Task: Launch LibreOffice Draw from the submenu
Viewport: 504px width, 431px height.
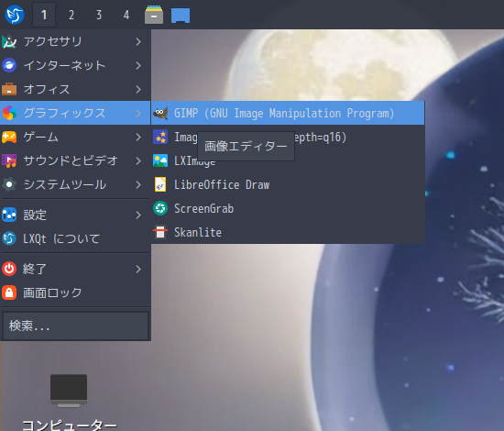Action: tap(288, 184)
